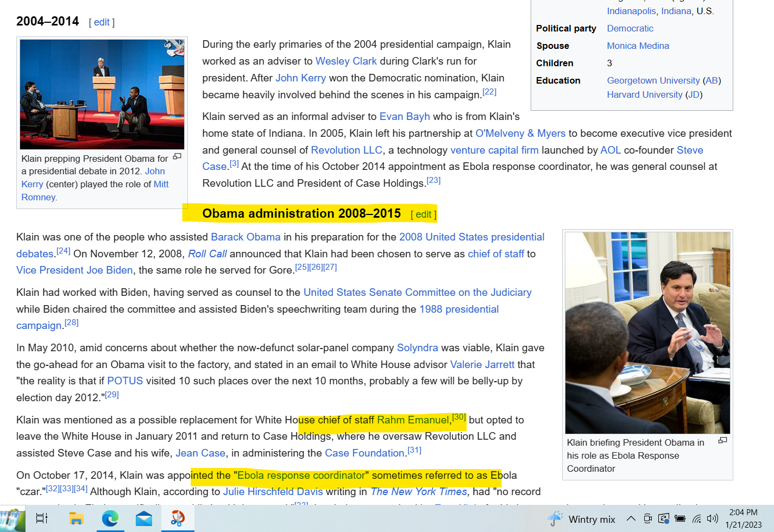The width and height of the screenshot is (774, 532).
Task: Follow the POTUS link
Action: pos(125,381)
